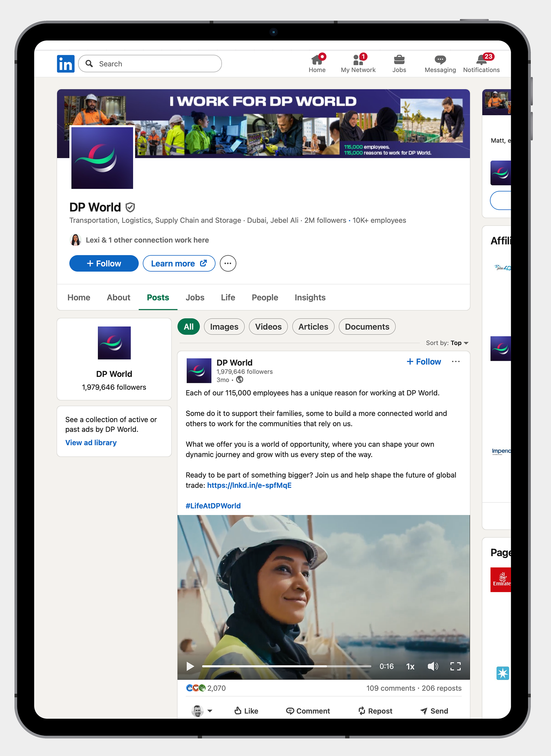Screen dimensions: 551x756
Task: Switch to the About tab
Action: coord(119,297)
